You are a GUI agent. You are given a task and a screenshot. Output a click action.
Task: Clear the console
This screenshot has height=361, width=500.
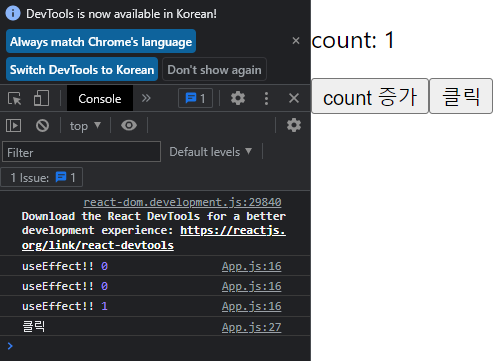coord(42,126)
